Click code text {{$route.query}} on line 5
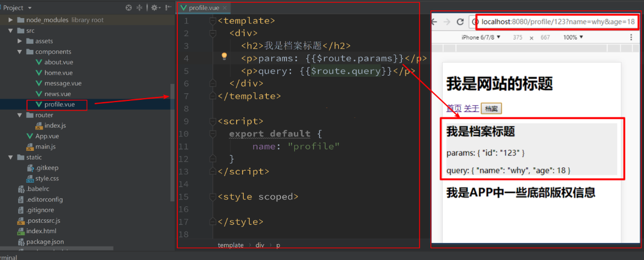The height and width of the screenshot is (260, 644). point(346,71)
